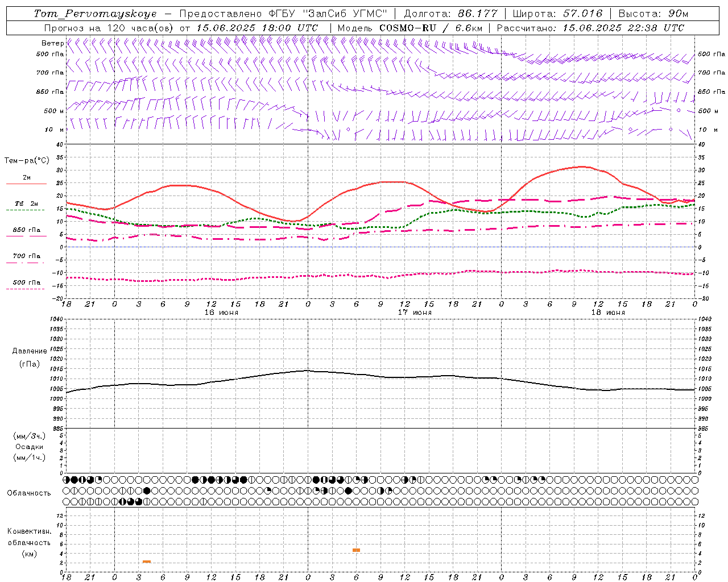Click the computed timestamp 15.06.2025 22:38 UTC
Screen dimensions: 728x582
(623, 28)
